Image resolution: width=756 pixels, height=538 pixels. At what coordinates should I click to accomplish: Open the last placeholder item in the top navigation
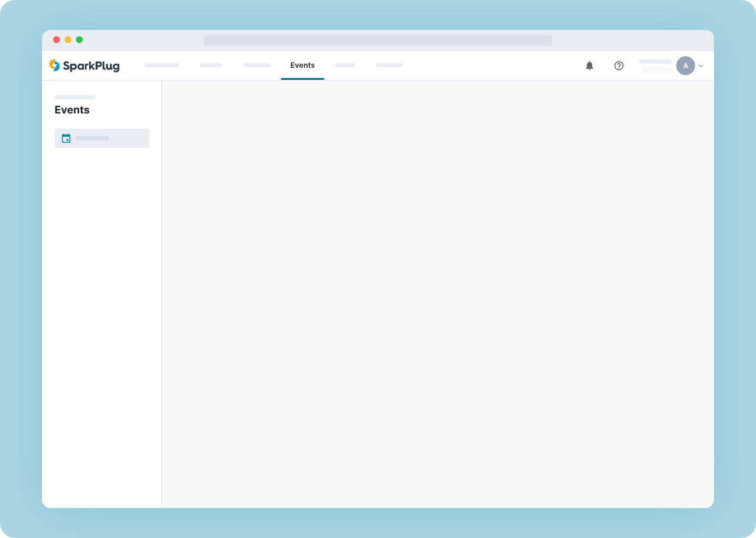pyautogui.click(x=389, y=65)
